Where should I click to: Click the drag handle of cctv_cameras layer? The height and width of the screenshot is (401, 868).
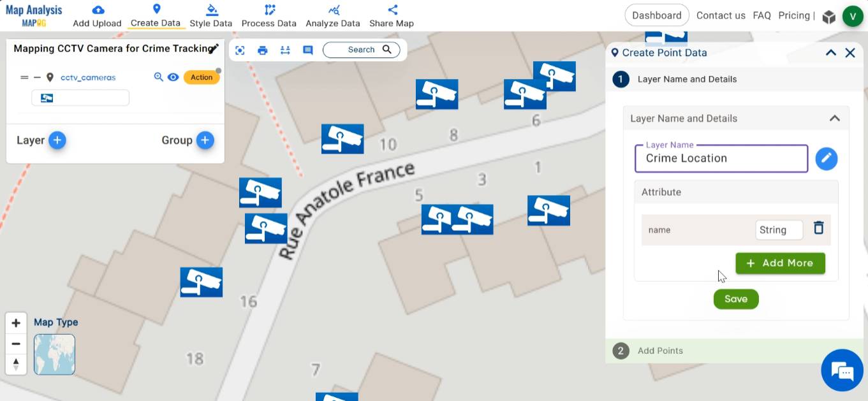click(24, 77)
